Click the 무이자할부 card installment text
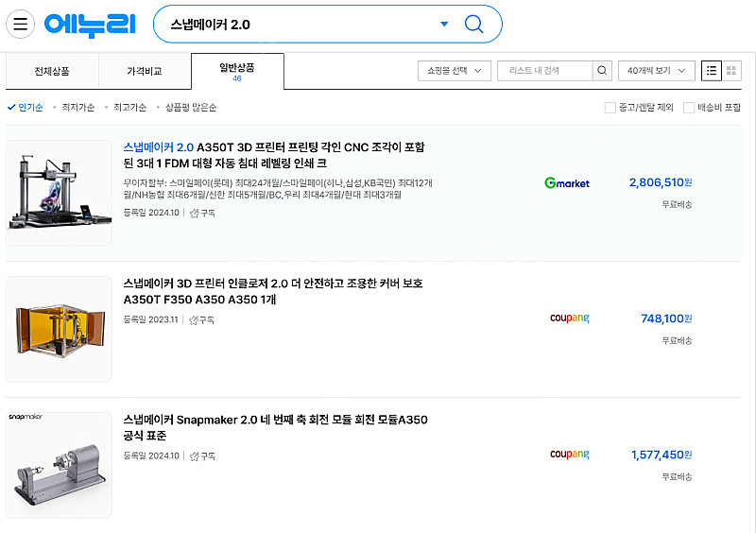 pyautogui.click(x=278, y=189)
